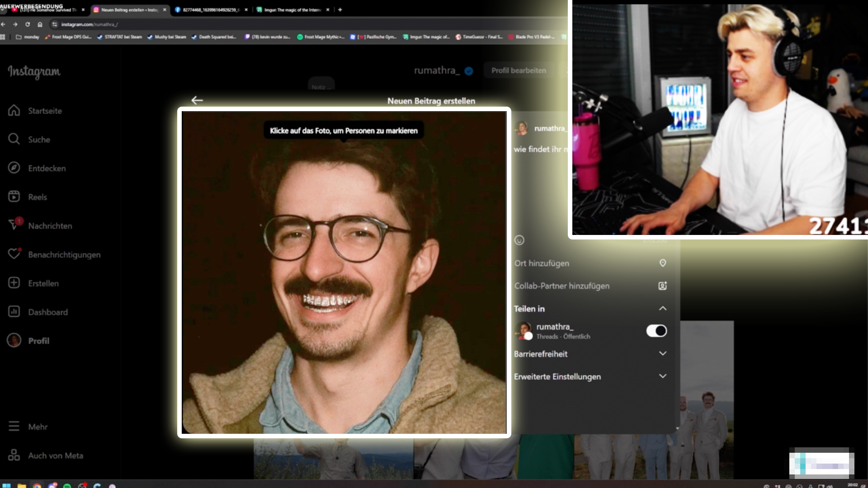
Task: Open Death Squared bei Steam bookmark
Action: pyautogui.click(x=214, y=37)
